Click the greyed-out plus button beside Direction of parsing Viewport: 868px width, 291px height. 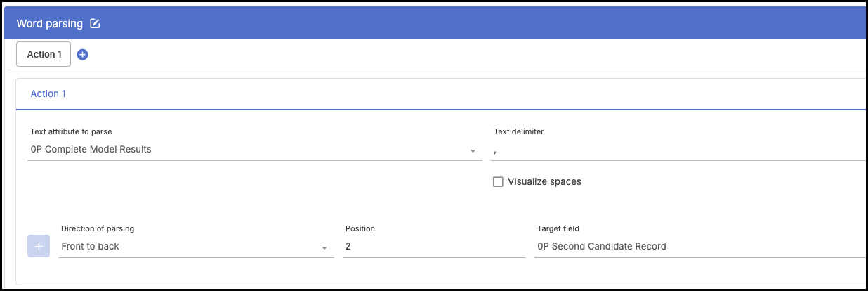39,246
